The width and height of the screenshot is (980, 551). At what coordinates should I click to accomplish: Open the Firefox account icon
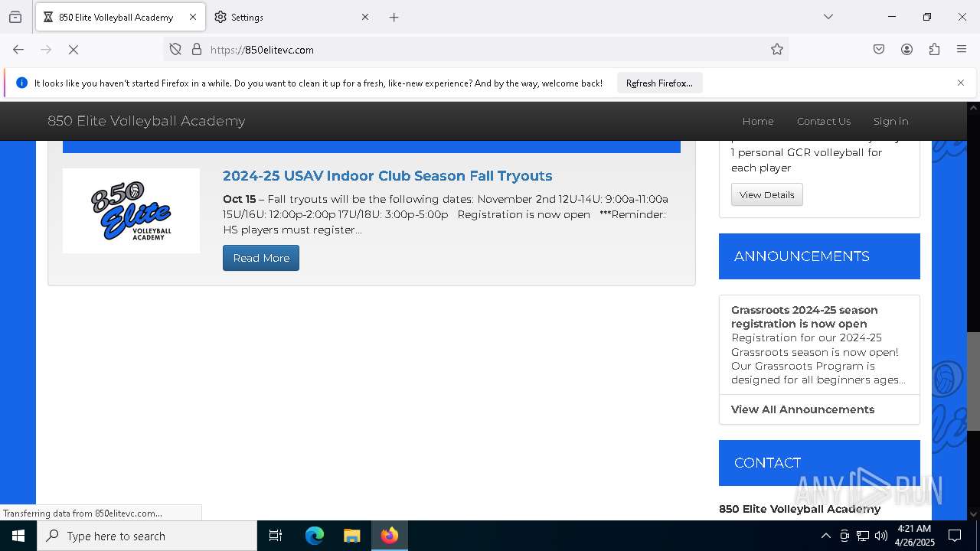[x=906, y=50]
